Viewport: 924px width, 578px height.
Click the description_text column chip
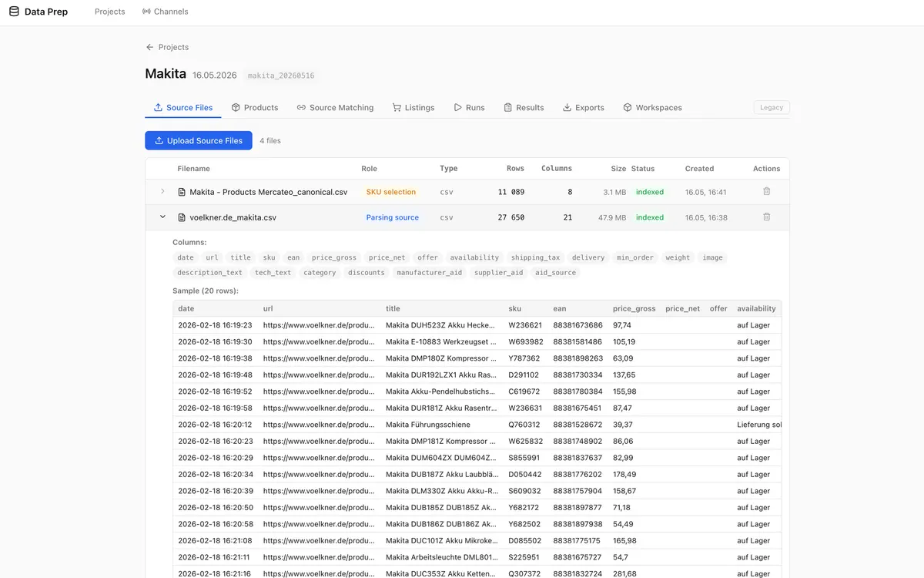pyautogui.click(x=209, y=273)
